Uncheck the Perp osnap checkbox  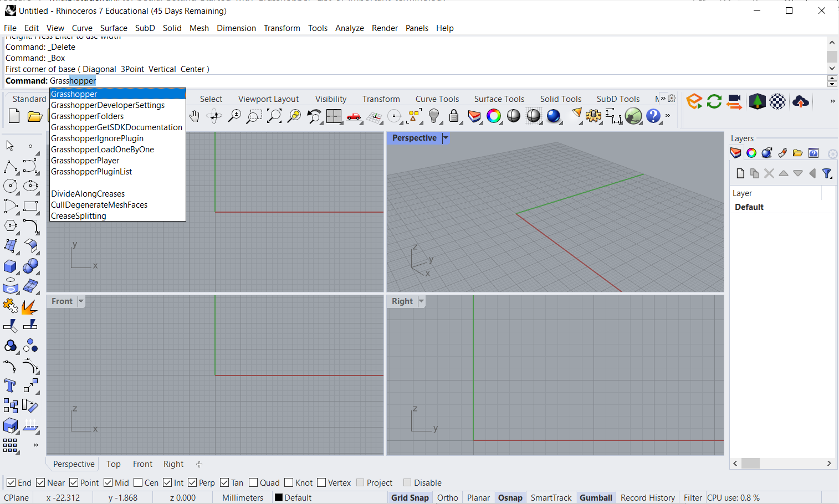point(192,483)
